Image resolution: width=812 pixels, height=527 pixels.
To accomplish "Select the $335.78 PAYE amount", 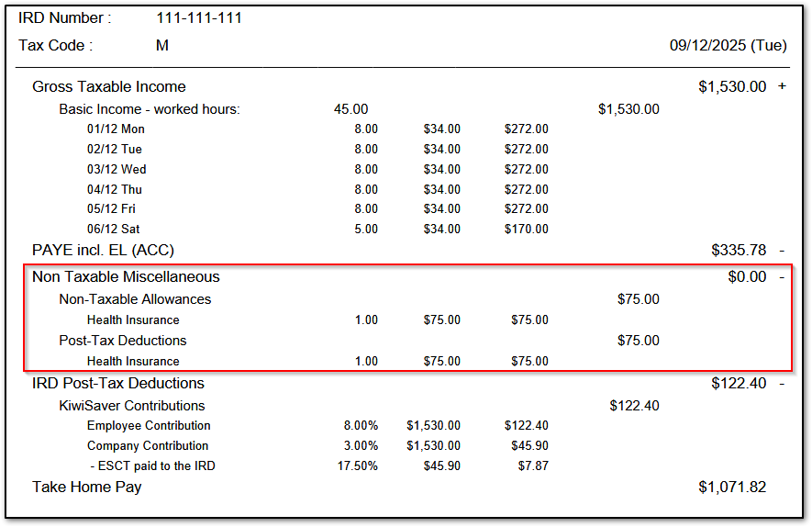I will point(739,250).
